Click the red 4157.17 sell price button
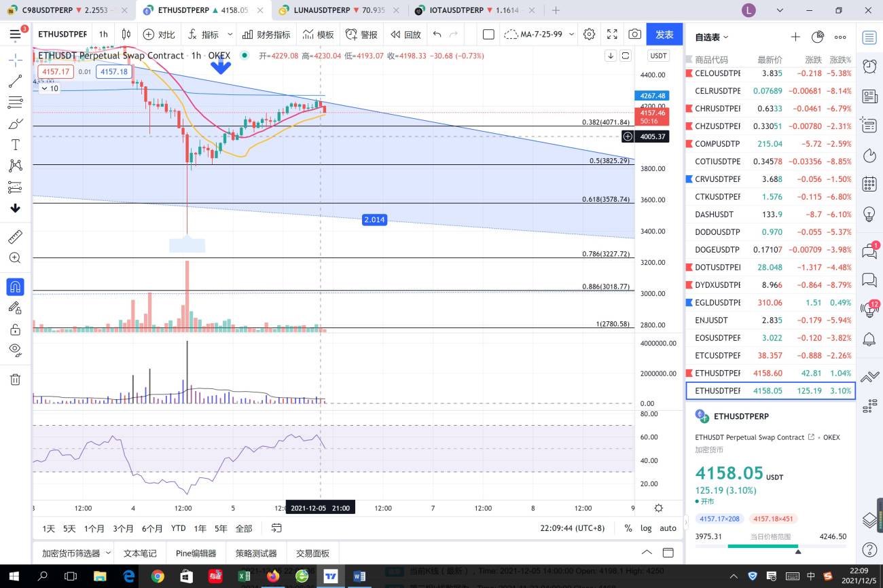The image size is (883, 588). (x=56, y=71)
